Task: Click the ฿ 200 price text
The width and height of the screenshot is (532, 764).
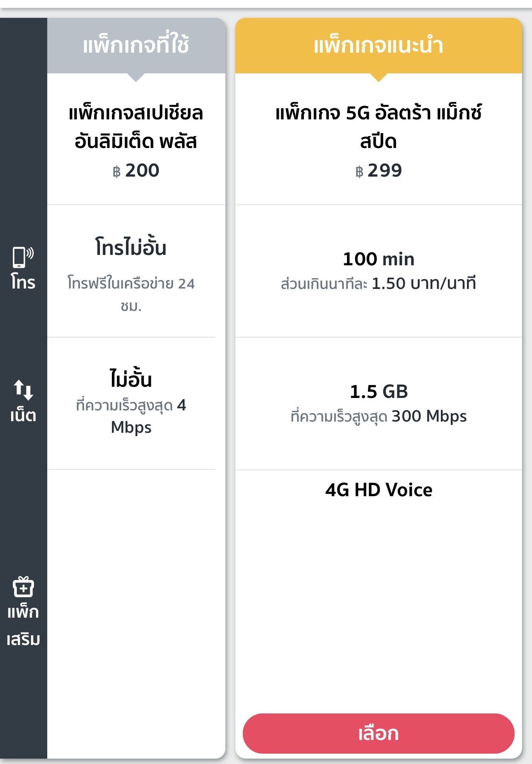Action: click(136, 170)
